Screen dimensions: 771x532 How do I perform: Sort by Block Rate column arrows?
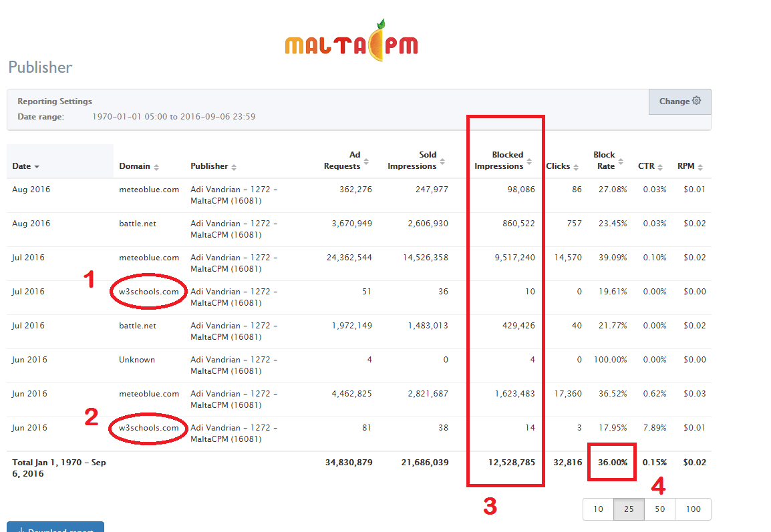tap(621, 161)
